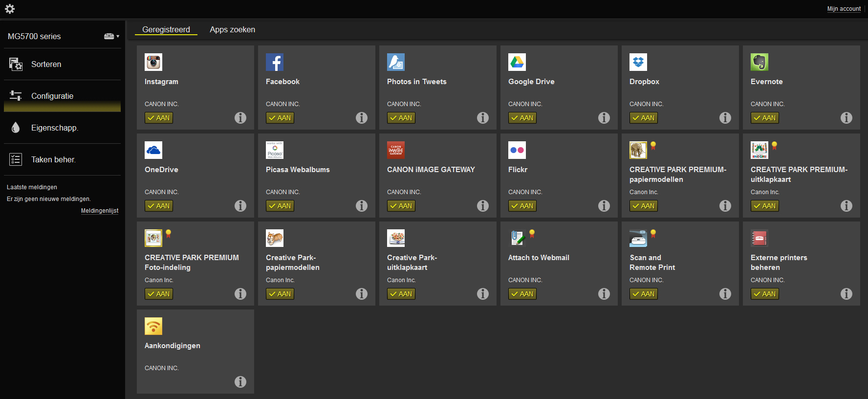Toggle the AAN switch for Instagram
Screen dimensions: 868x399
pyautogui.click(x=159, y=118)
